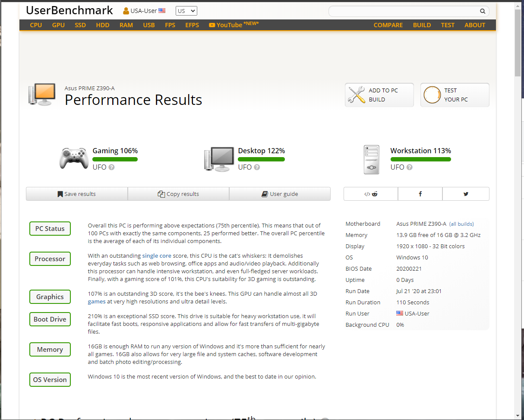Select 'Asus PRIME Z390-A' motherboard value
This screenshot has height=420, width=524.
click(421, 224)
